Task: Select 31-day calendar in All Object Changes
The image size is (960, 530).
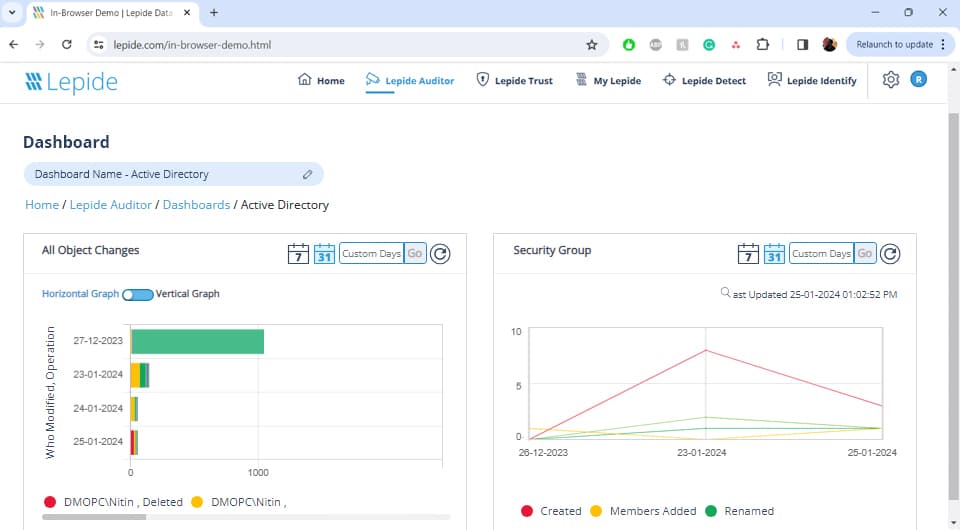Action: click(324, 253)
